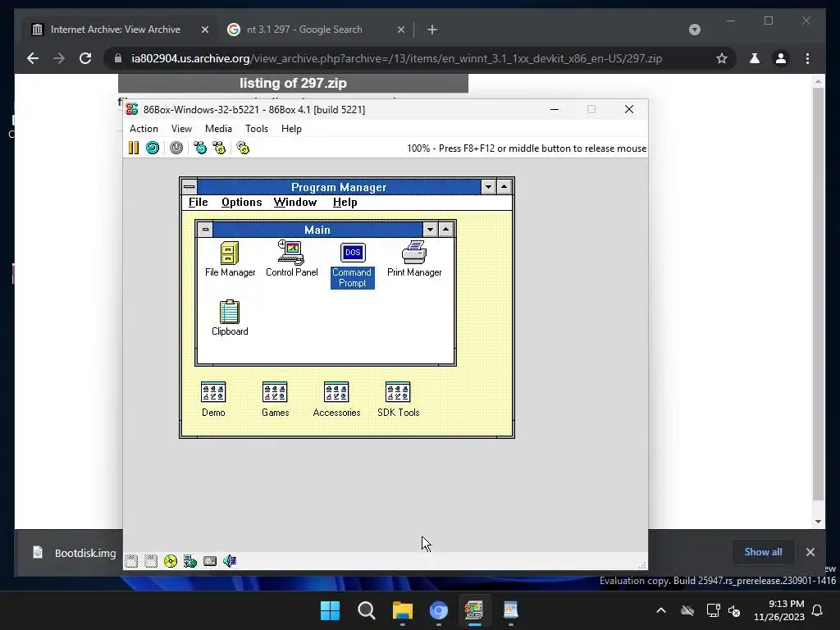The height and width of the screenshot is (630, 840).
Task: Open Main group control-menu box
Action: pos(205,230)
